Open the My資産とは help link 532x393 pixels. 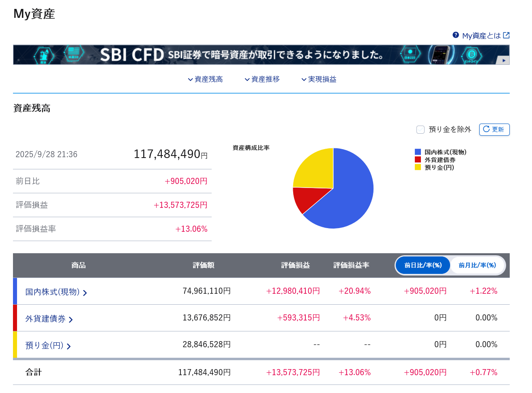click(481, 36)
